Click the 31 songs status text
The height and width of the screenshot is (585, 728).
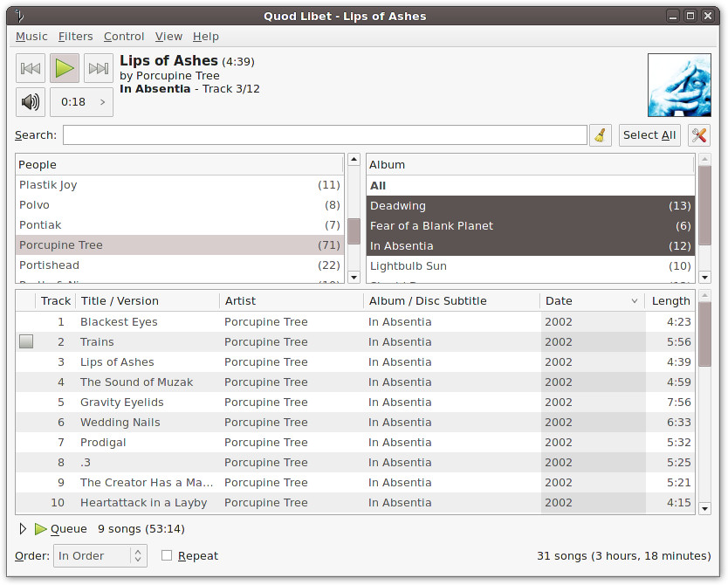[624, 555]
